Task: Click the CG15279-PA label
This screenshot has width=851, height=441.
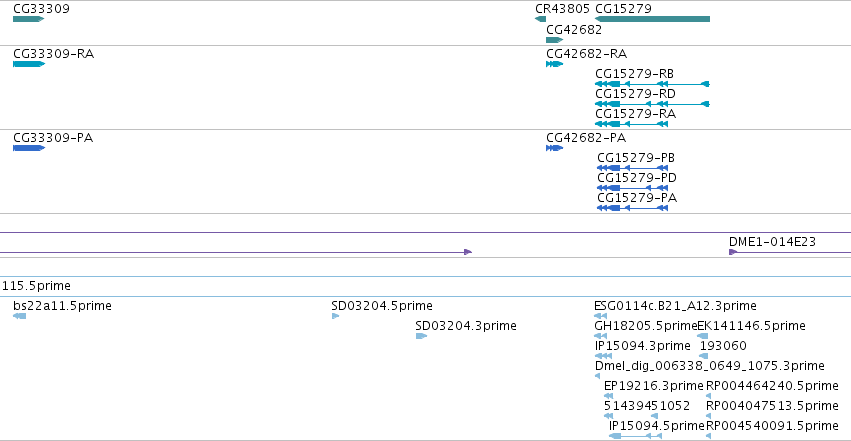Action: pyautogui.click(x=637, y=198)
